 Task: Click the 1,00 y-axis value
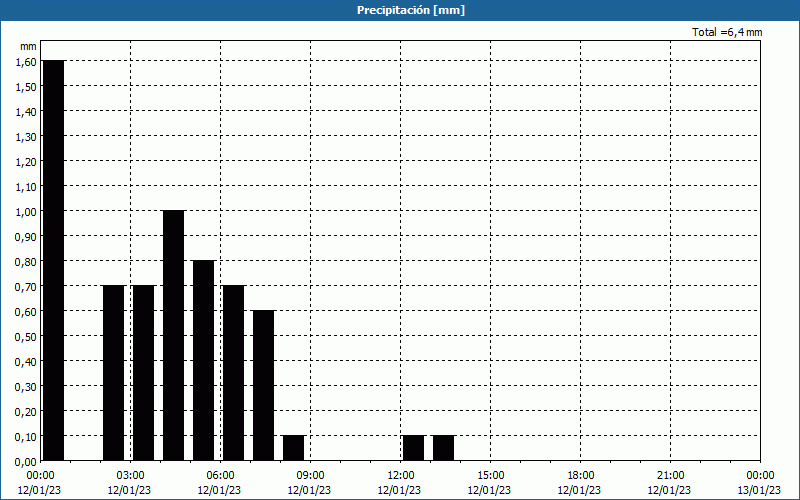pos(27,211)
